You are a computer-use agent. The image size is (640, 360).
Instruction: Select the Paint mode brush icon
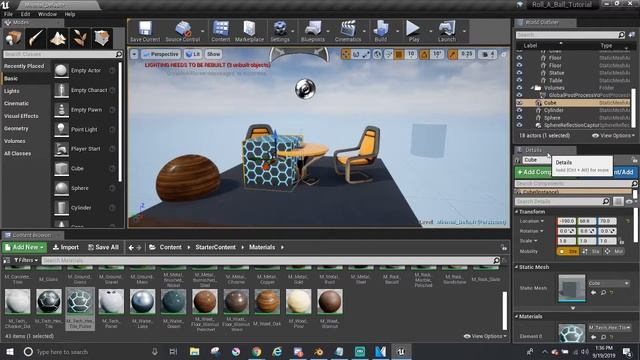pos(36,38)
